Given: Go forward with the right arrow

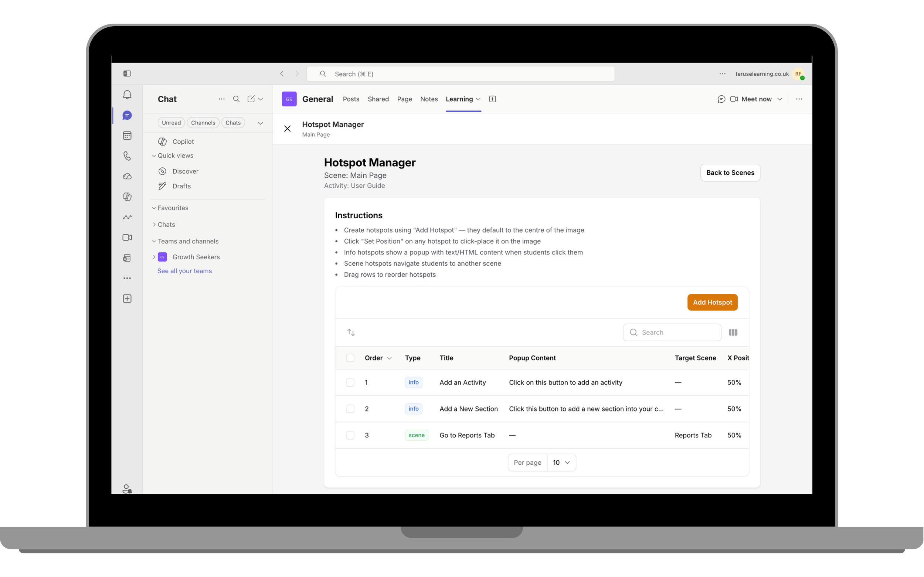Looking at the screenshot, I should pyautogui.click(x=297, y=74).
